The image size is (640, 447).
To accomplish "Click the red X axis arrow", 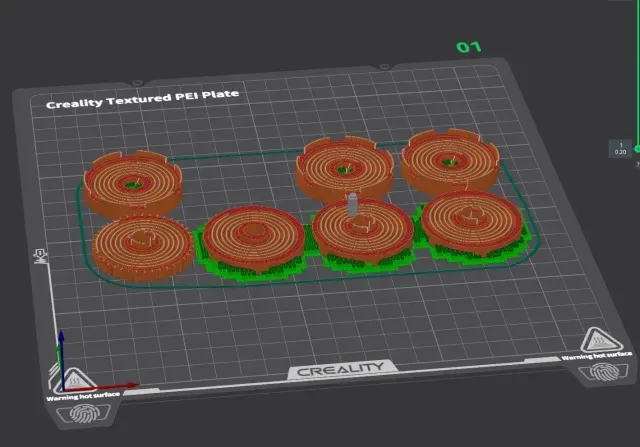I will (101, 387).
